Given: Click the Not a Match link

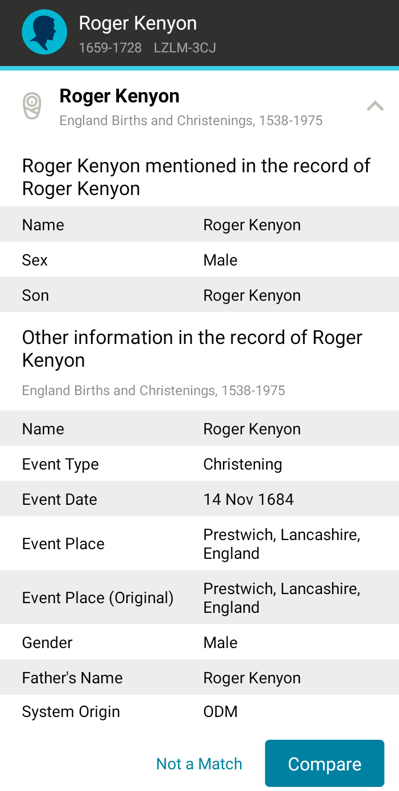Looking at the screenshot, I should (199, 763).
